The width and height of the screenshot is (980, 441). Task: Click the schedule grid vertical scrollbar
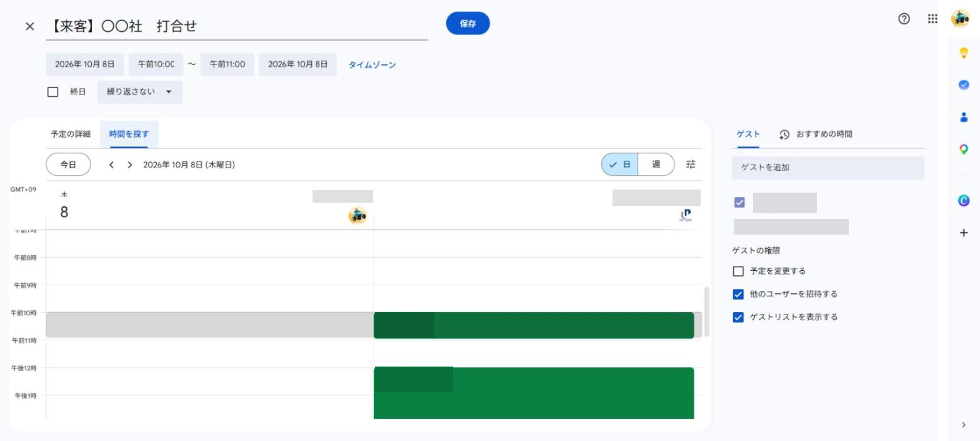click(707, 312)
